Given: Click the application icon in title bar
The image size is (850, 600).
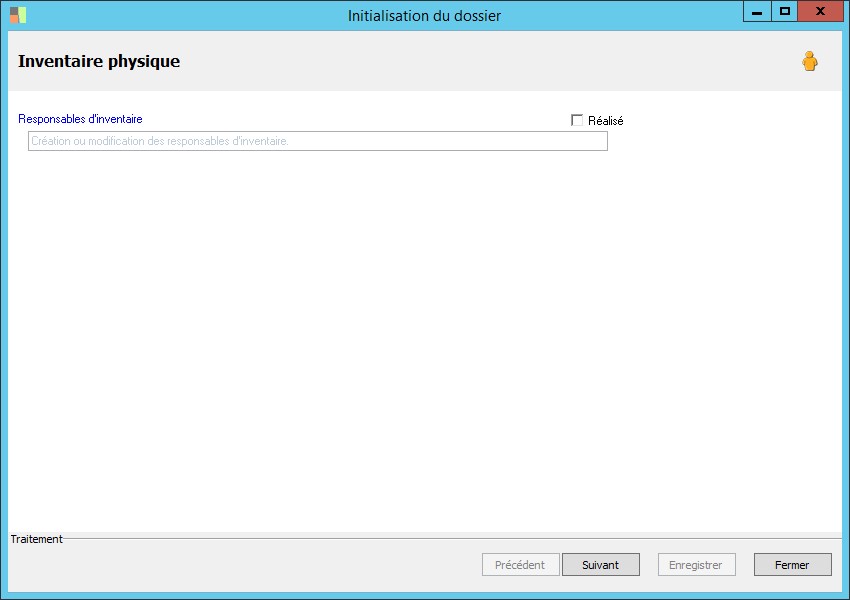Looking at the screenshot, I should (x=18, y=15).
